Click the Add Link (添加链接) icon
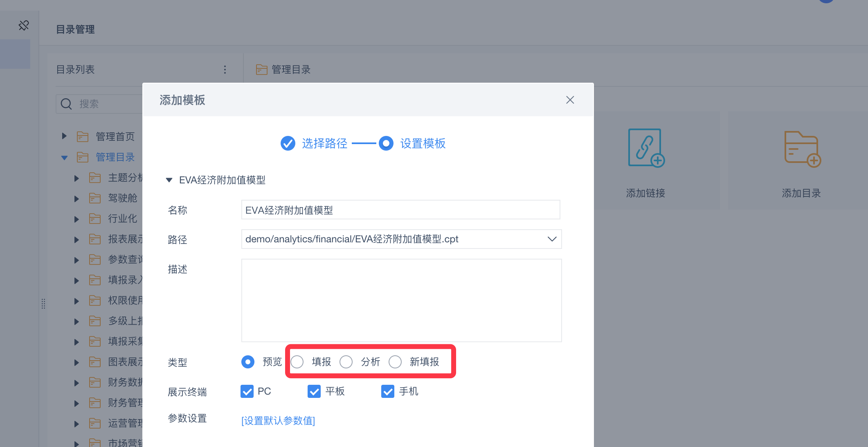868x447 pixels. click(646, 148)
